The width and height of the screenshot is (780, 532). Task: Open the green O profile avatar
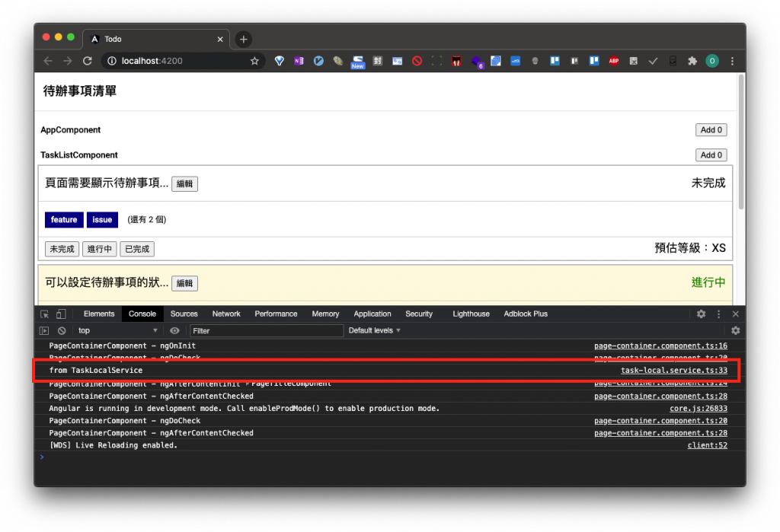point(712,61)
